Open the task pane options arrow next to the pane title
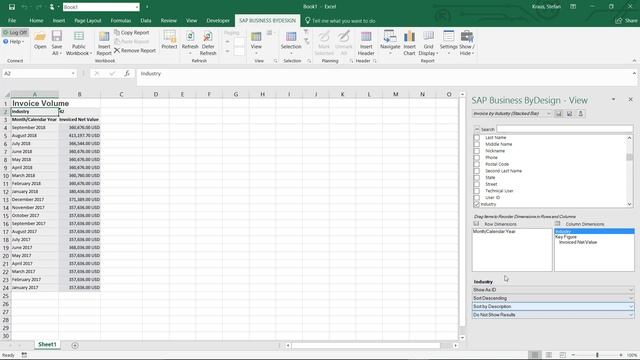This screenshot has width=640, height=360. coord(613,100)
